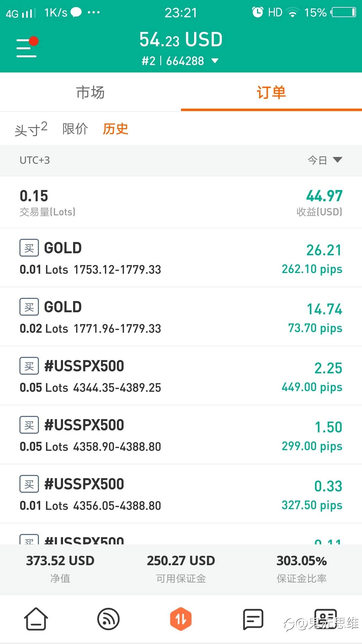Select the 订单 tab
362x644 pixels.
click(x=271, y=92)
